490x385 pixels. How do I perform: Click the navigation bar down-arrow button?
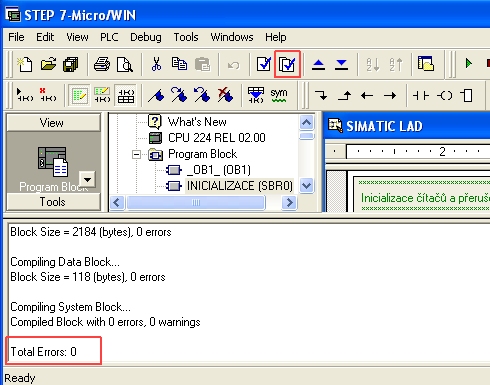click(x=87, y=180)
